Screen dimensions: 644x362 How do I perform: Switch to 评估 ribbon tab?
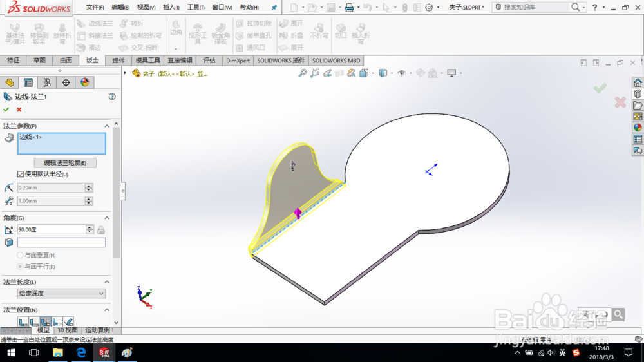click(209, 61)
